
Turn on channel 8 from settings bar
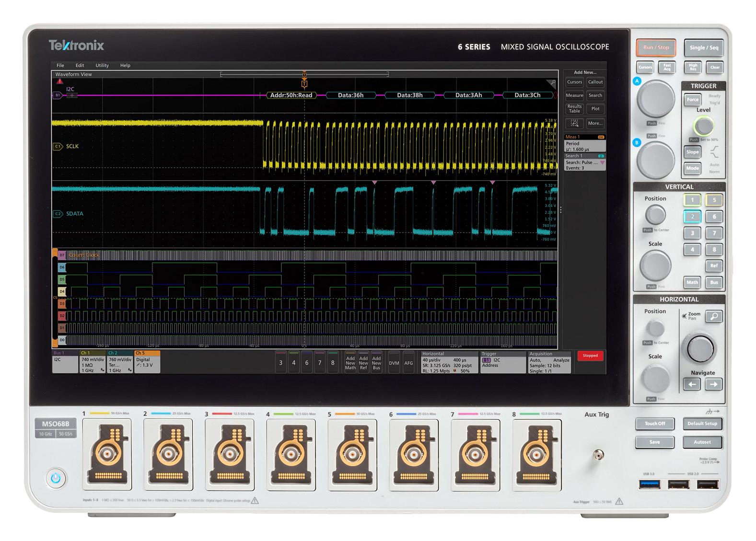click(x=333, y=363)
